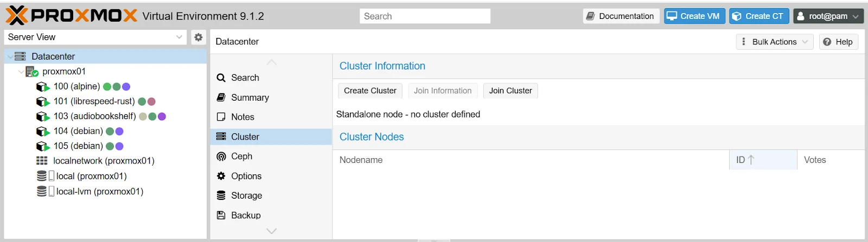Click 'Standalone node - no cluster defined' text

click(x=408, y=114)
